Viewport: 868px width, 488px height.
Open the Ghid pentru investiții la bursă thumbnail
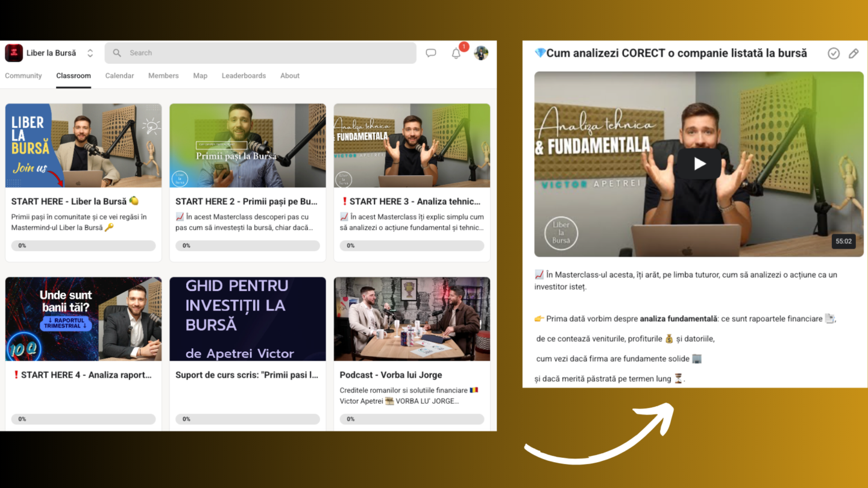248,319
